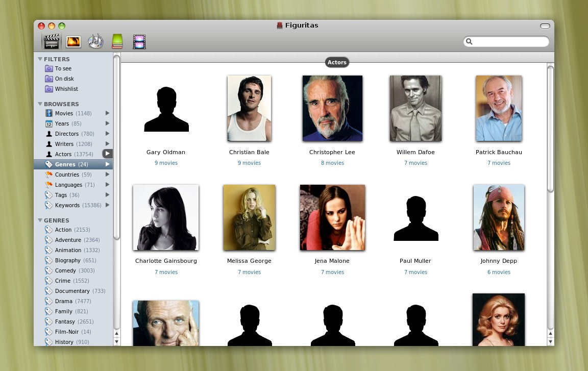Expand the Years browser arrow

click(x=107, y=123)
